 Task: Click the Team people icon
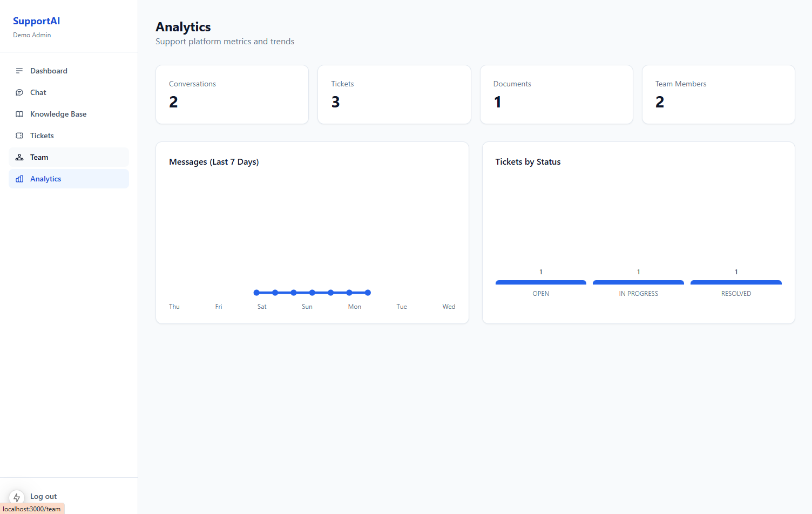click(19, 157)
